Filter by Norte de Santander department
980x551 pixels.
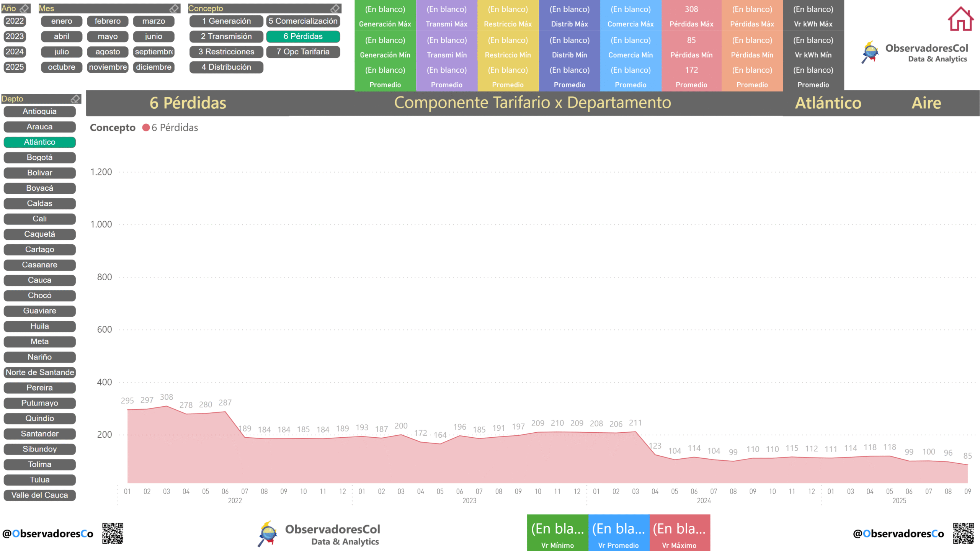(x=39, y=372)
